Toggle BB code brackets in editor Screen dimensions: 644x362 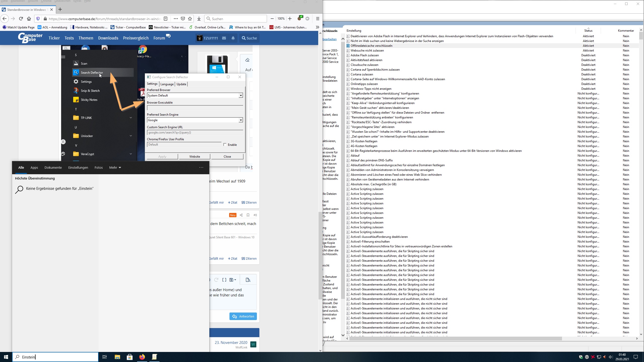coord(224,280)
